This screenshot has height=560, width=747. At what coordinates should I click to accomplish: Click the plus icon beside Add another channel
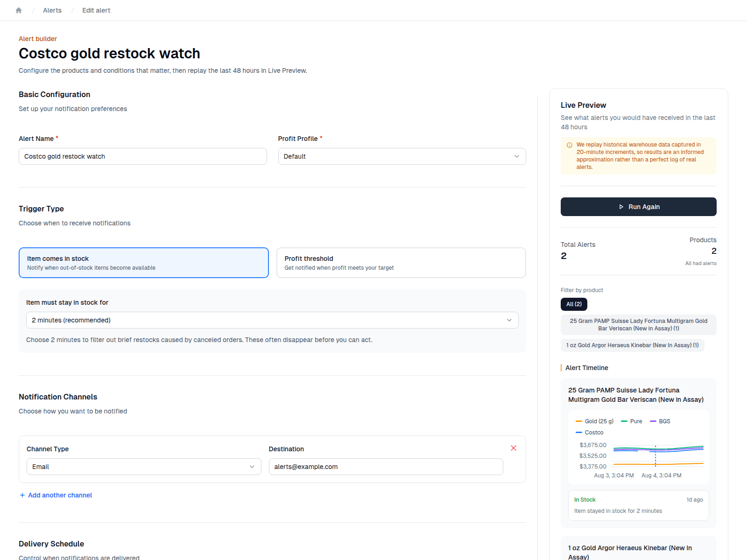tap(22, 495)
